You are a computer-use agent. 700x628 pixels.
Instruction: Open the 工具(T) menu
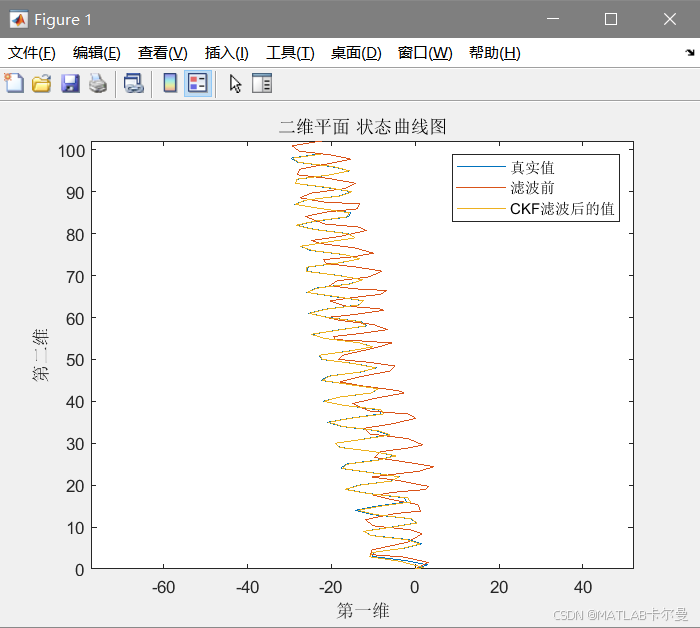[290, 53]
